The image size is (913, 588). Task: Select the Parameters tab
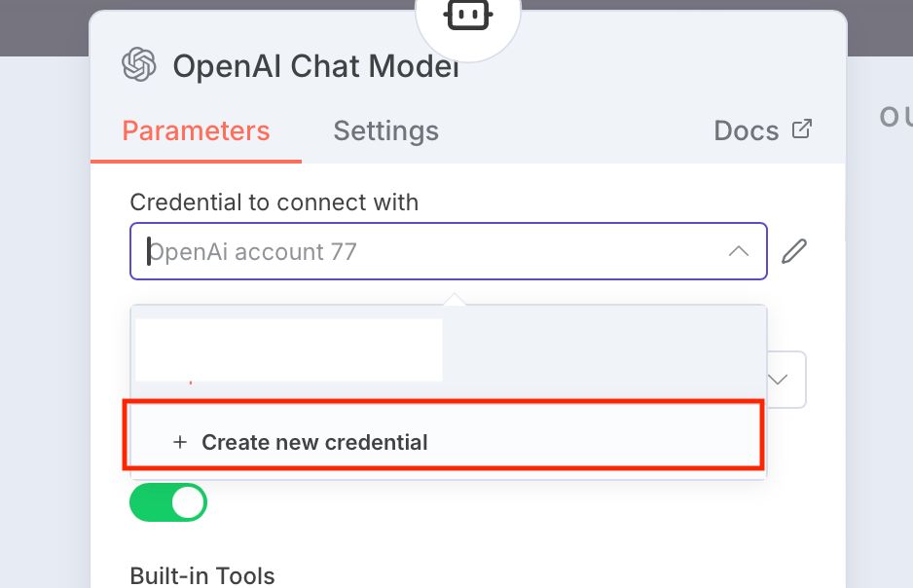click(x=196, y=130)
